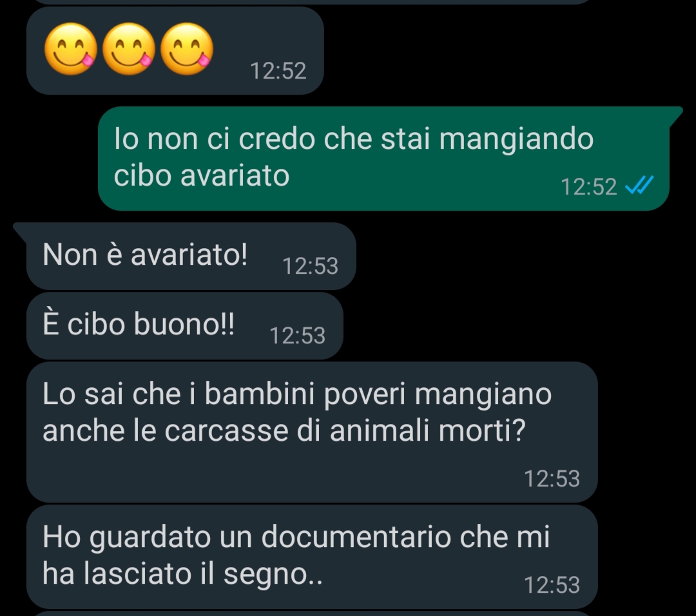Screen dimensions: 696x616
Task: Tap the partially visible bubble at the top edge
Action: point(312,2)
